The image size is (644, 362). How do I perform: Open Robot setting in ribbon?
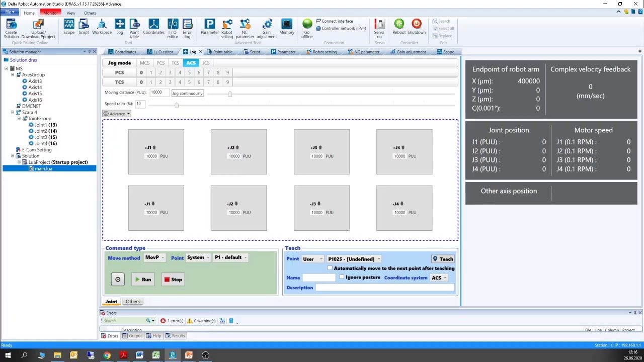[x=227, y=29]
